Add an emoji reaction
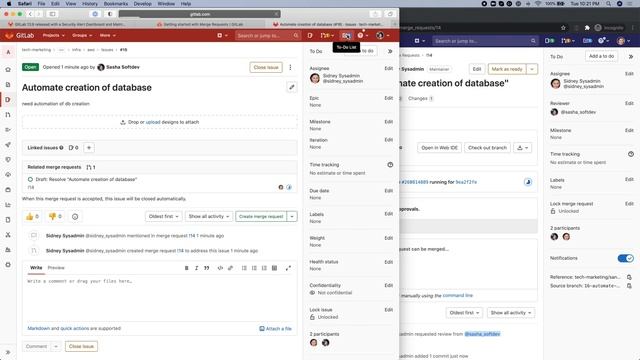This screenshot has height=360, width=640. (x=75, y=217)
